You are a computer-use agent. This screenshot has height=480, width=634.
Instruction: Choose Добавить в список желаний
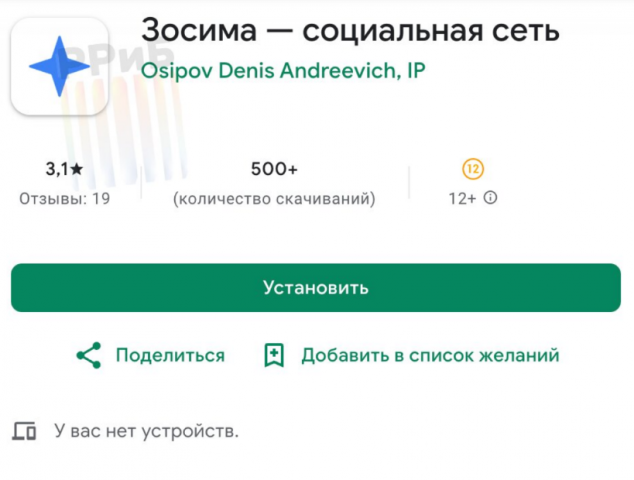430,355
